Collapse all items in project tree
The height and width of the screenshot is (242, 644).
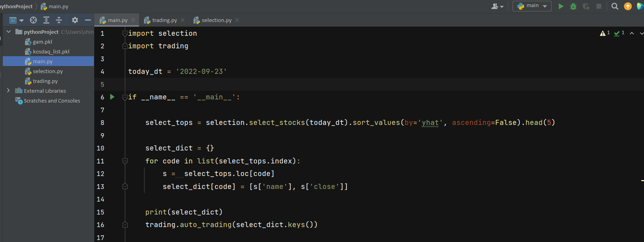[x=59, y=20]
